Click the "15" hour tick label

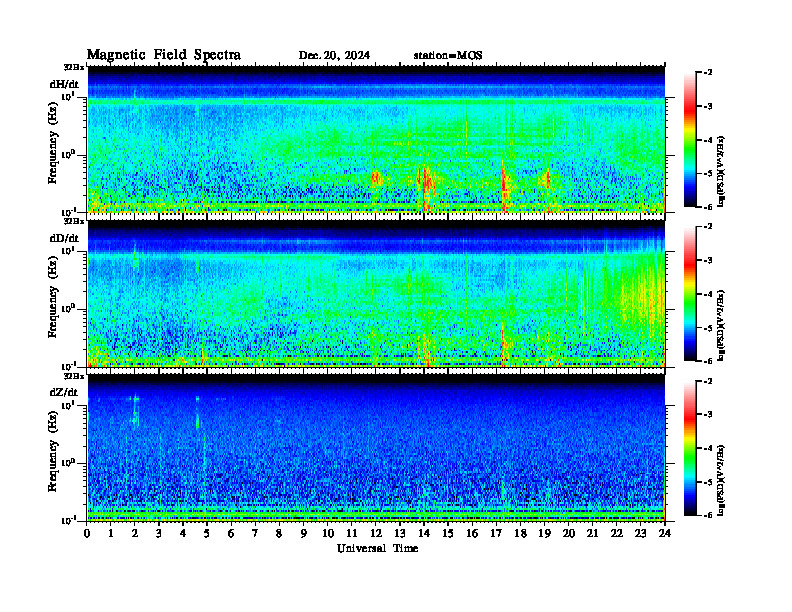coord(448,533)
